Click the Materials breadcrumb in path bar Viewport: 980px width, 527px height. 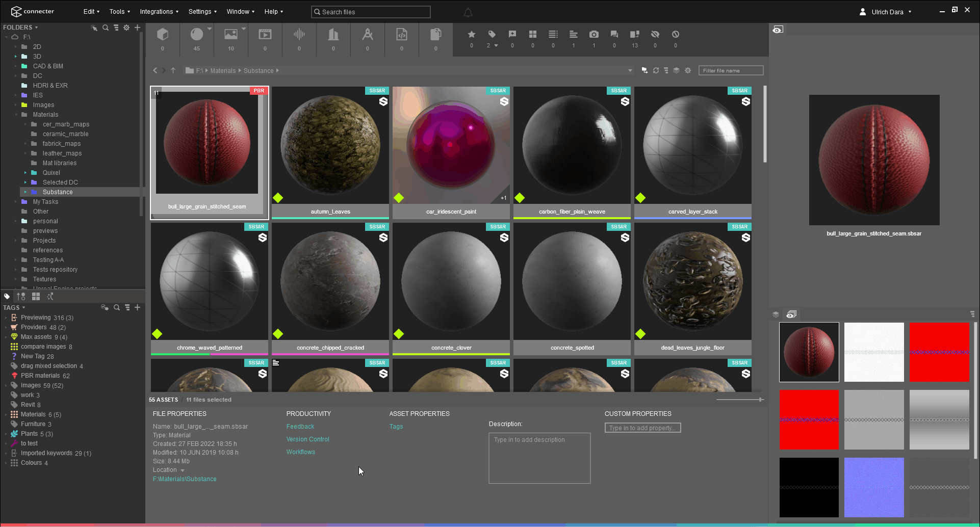pyautogui.click(x=223, y=71)
